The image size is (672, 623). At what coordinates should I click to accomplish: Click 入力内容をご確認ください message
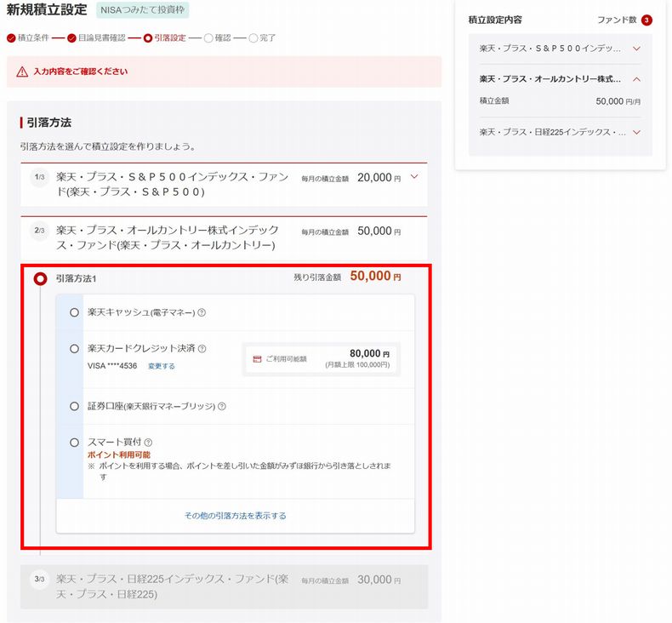(81, 71)
